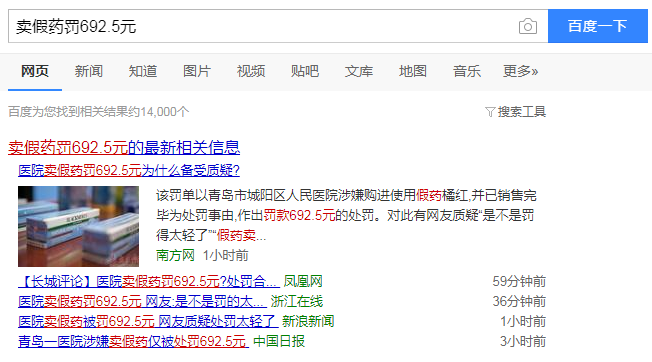Click the 59分钟前 timestamp

pyautogui.click(x=519, y=281)
